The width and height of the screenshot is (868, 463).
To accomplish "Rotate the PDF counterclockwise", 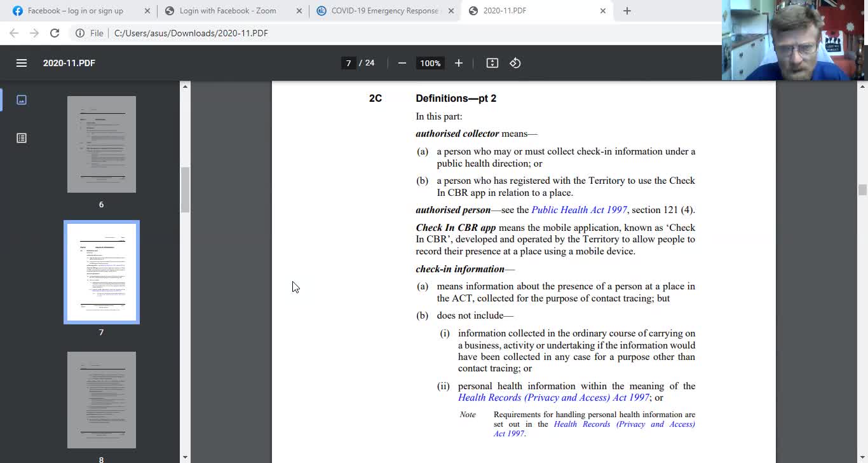I will (515, 63).
